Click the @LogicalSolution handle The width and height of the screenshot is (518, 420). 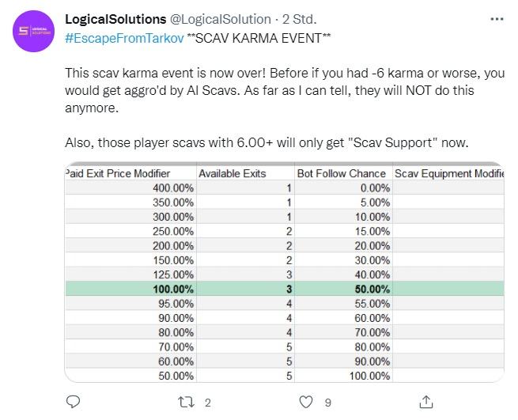pyautogui.click(x=221, y=20)
